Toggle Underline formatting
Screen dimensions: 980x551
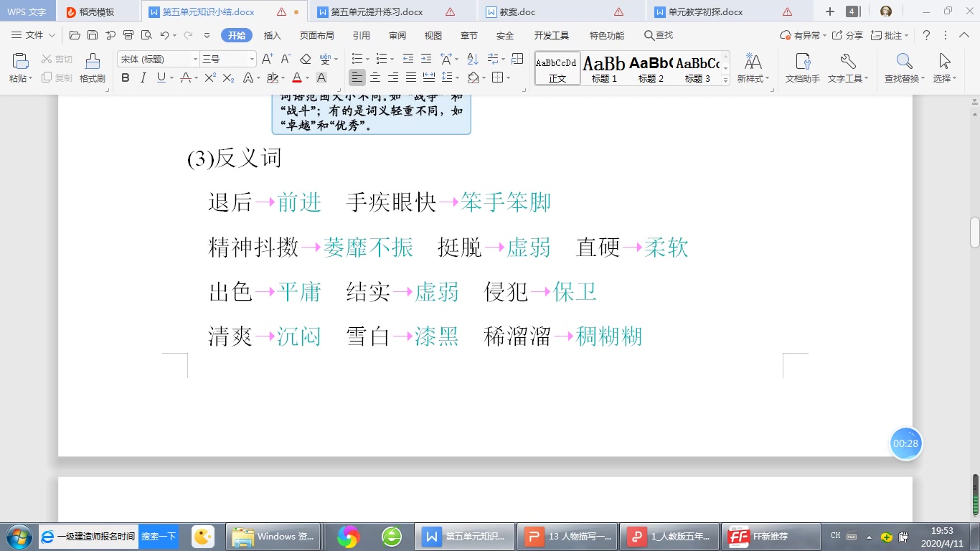pyautogui.click(x=161, y=77)
